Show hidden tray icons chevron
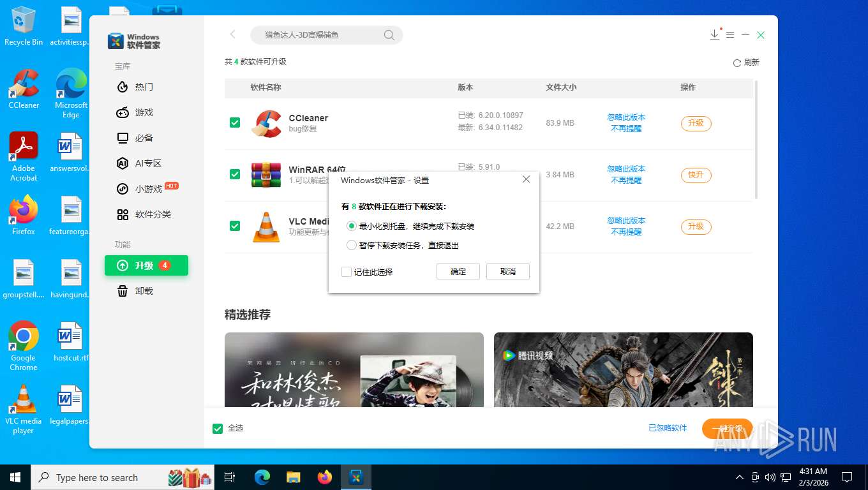 (740, 477)
